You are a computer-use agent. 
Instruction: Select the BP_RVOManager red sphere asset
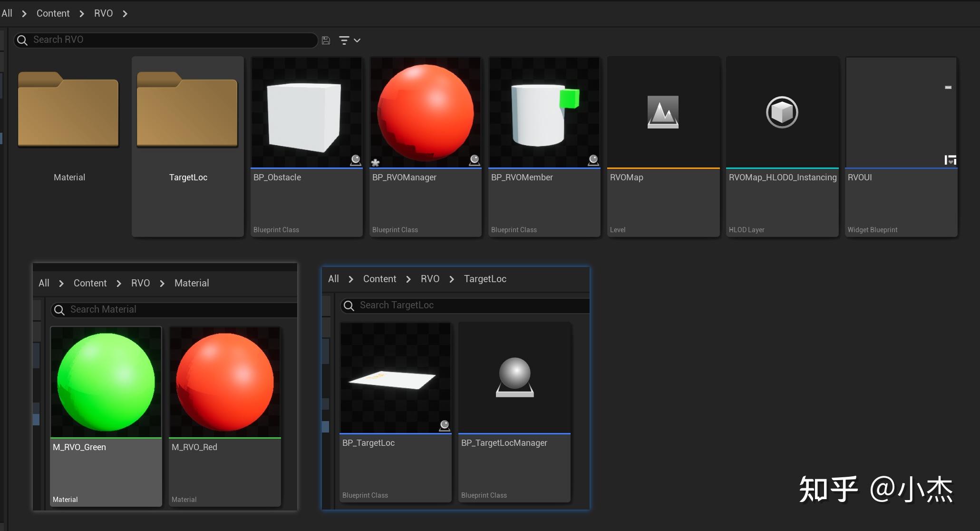425,113
